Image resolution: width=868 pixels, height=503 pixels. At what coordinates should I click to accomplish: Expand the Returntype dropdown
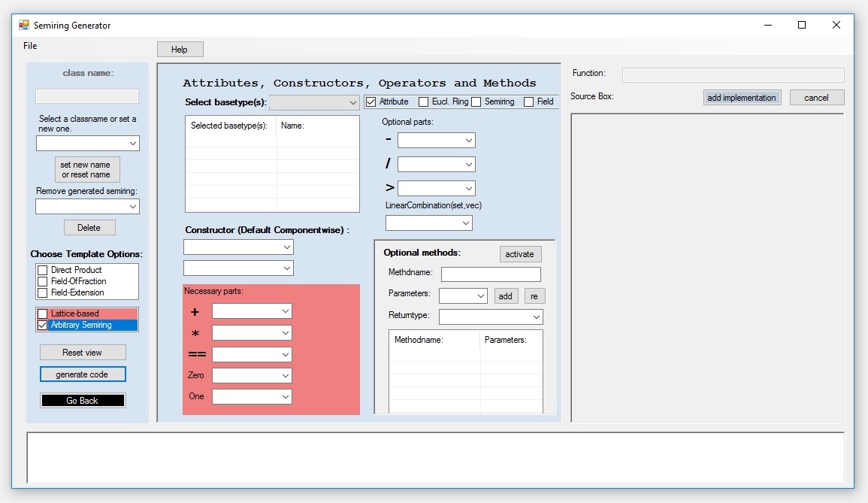click(491, 317)
